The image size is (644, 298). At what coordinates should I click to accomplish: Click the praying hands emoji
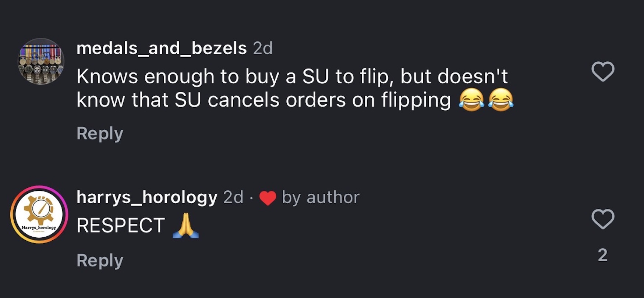186,226
